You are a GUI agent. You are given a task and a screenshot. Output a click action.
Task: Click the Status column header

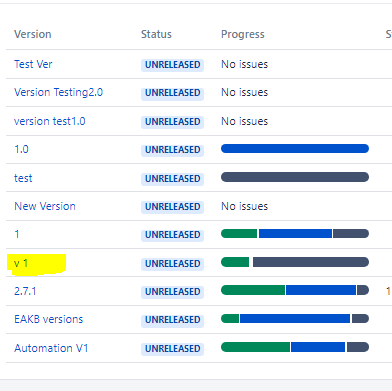click(x=156, y=34)
